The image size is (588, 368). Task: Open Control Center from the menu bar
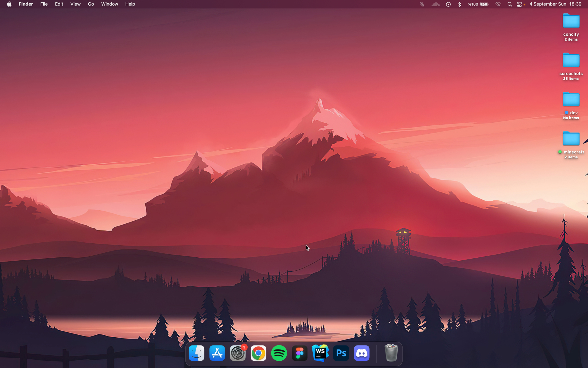[519, 4]
